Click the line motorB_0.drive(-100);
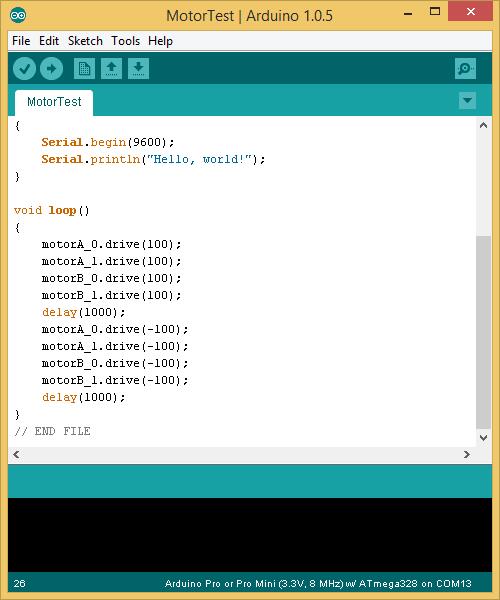The image size is (500, 600). [x=115, y=363]
